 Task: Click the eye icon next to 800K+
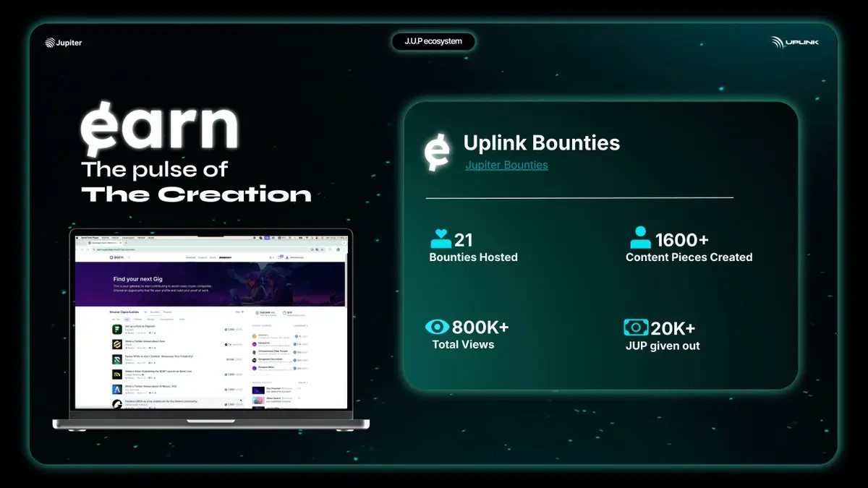tap(438, 327)
